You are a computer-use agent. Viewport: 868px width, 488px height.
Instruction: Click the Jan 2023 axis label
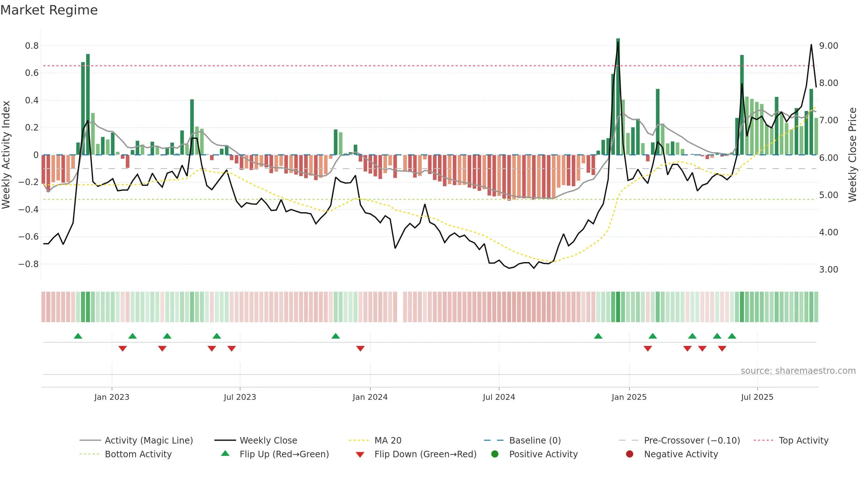pyautogui.click(x=112, y=397)
